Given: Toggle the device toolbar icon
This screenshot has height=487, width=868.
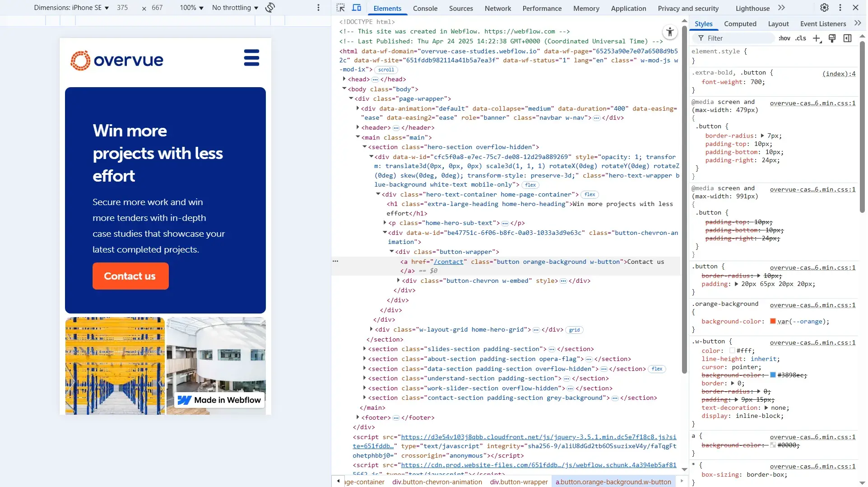Looking at the screenshot, I should (357, 8).
